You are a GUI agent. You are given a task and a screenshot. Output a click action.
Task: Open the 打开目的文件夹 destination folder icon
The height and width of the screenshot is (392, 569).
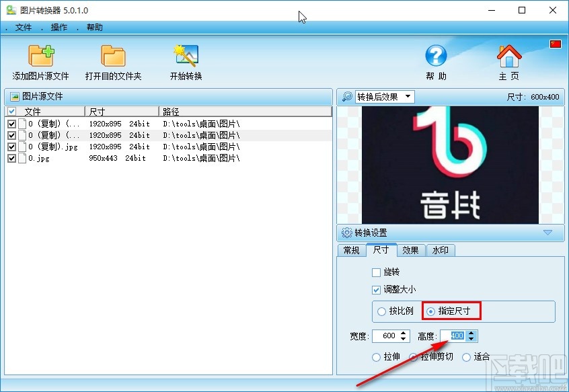112,56
